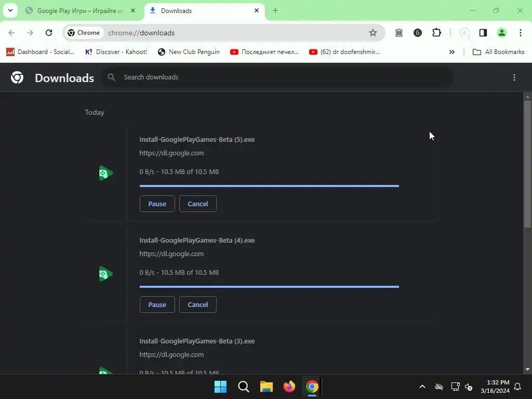The image size is (532, 399).
Task: Reload the downloads page
Action: [49, 33]
